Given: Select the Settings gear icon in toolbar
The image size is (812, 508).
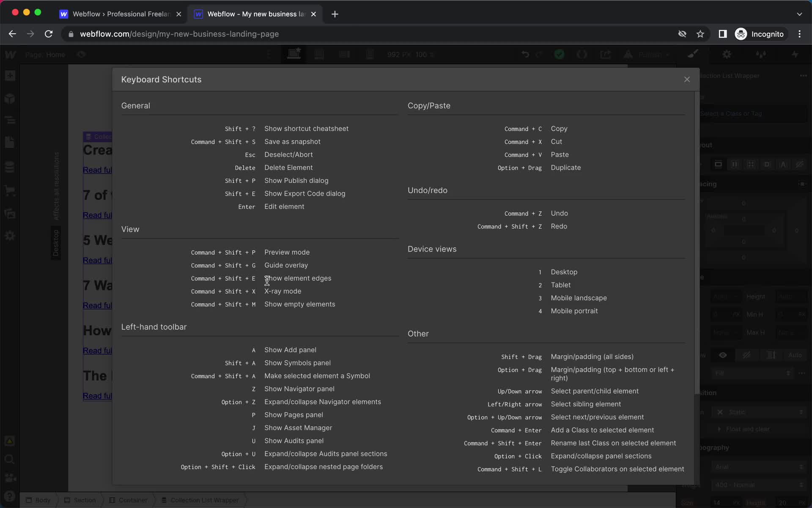Looking at the screenshot, I should (x=727, y=55).
